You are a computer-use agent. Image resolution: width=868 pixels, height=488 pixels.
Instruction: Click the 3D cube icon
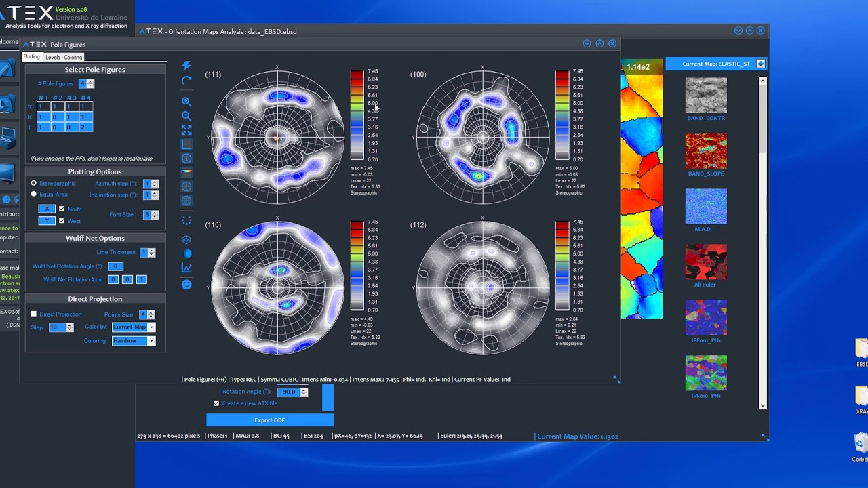[x=186, y=240]
